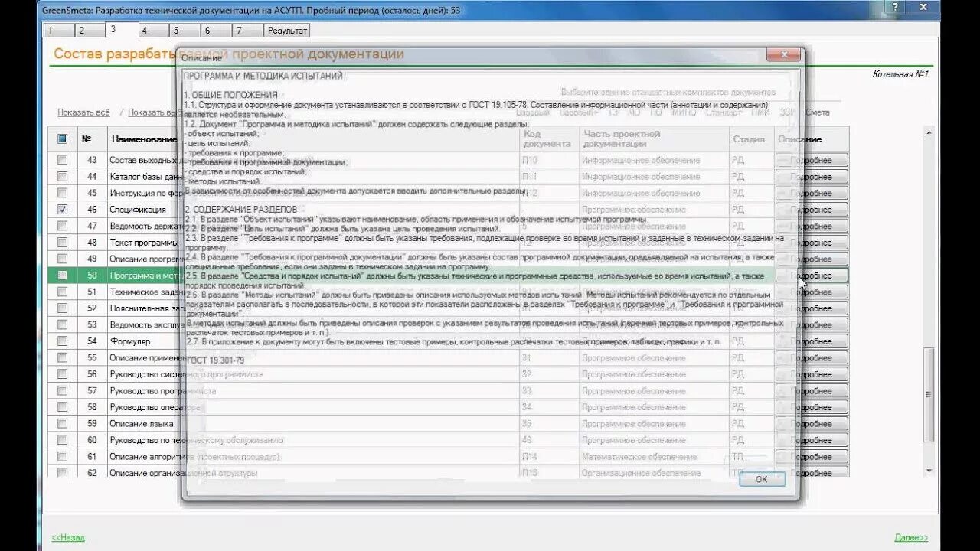This screenshot has width=980, height=551.
Task: Click Подробнее button for row 43
Action: coord(812,160)
